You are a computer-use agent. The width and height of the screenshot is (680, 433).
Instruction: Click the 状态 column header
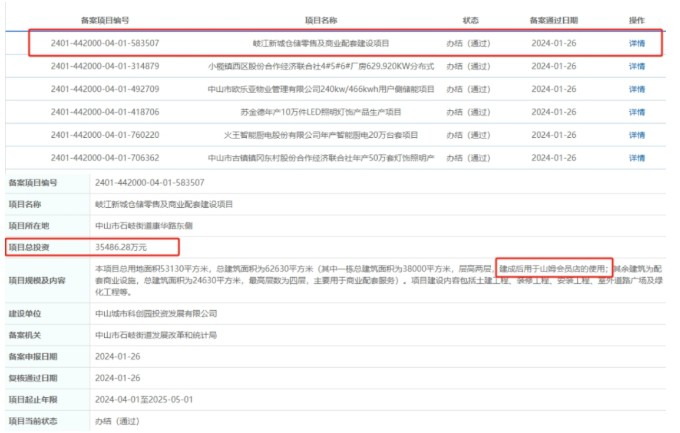tap(471, 20)
